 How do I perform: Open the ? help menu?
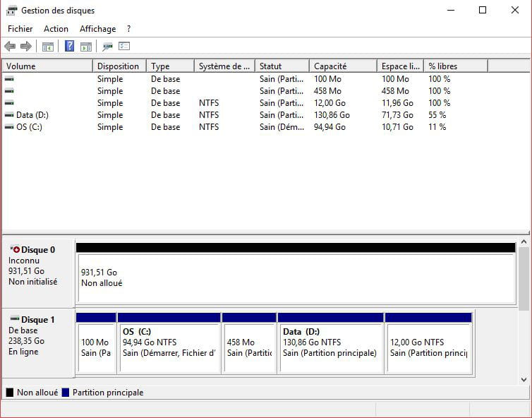click(x=128, y=29)
